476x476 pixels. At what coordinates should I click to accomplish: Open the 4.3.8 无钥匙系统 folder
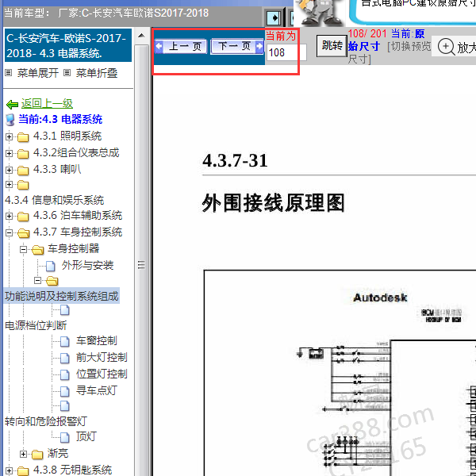72,470
